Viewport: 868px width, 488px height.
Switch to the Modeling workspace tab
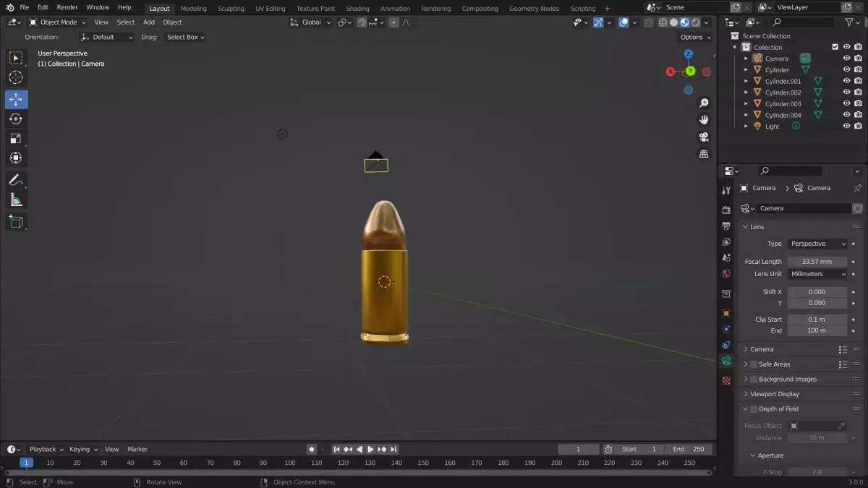pyautogui.click(x=193, y=9)
